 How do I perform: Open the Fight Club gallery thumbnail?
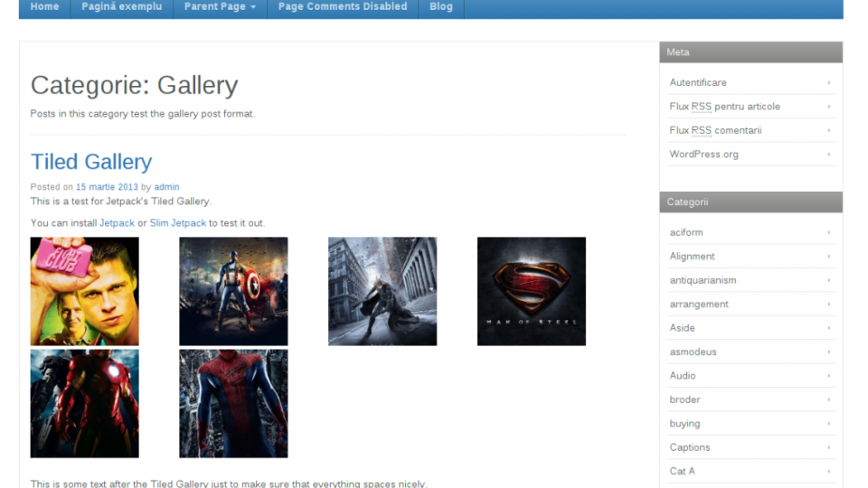pos(85,292)
